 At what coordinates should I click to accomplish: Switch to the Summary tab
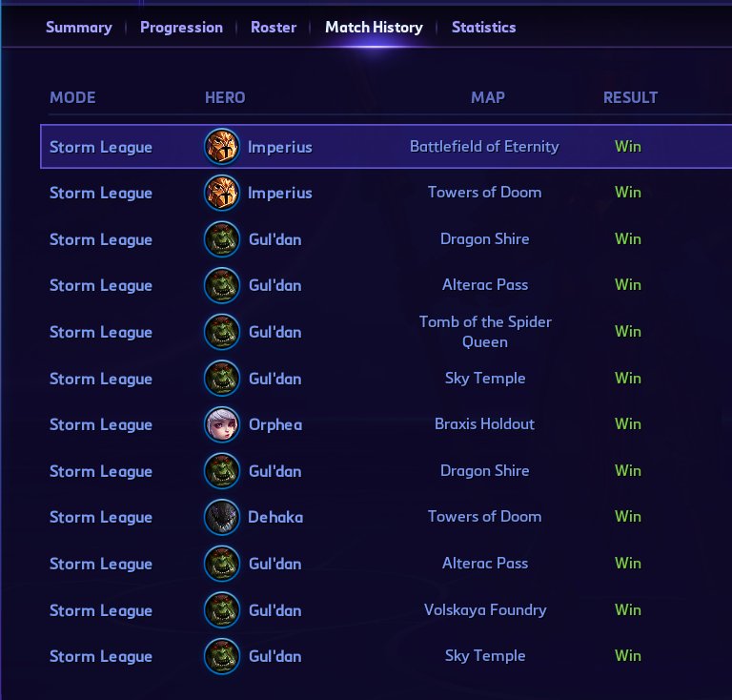[78, 28]
